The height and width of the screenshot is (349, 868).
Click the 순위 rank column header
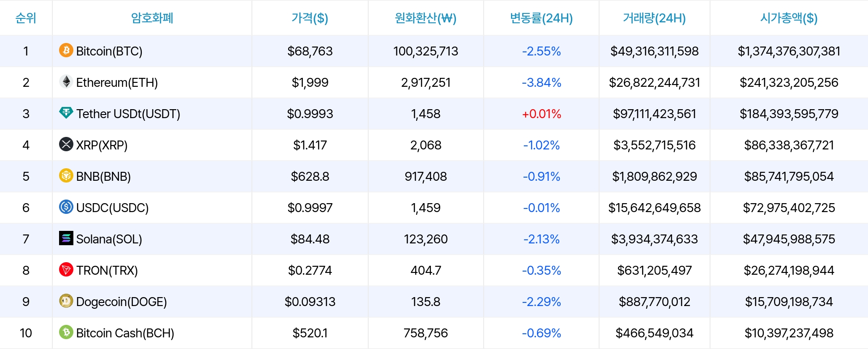26,18
